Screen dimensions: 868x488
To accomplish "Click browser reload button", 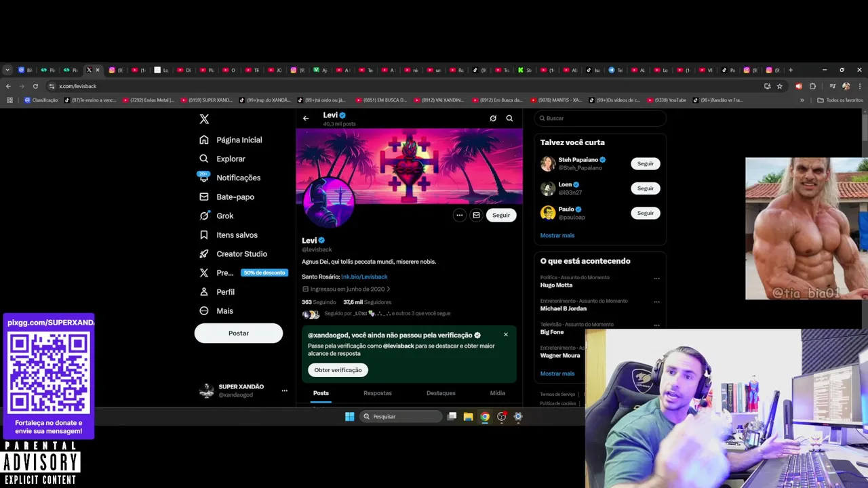I will (35, 86).
